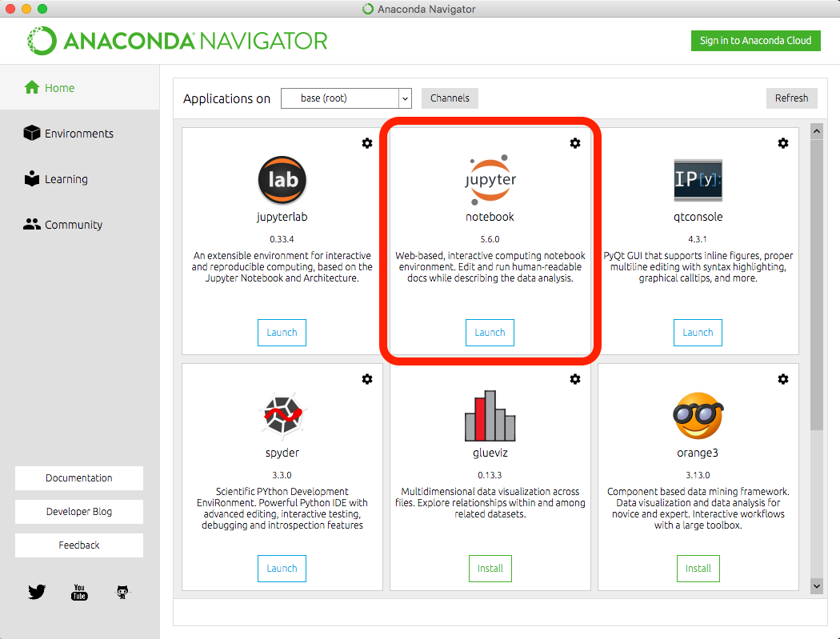Click Sign in to Anaconda Cloud
The height and width of the screenshot is (639, 840).
[x=755, y=41]
